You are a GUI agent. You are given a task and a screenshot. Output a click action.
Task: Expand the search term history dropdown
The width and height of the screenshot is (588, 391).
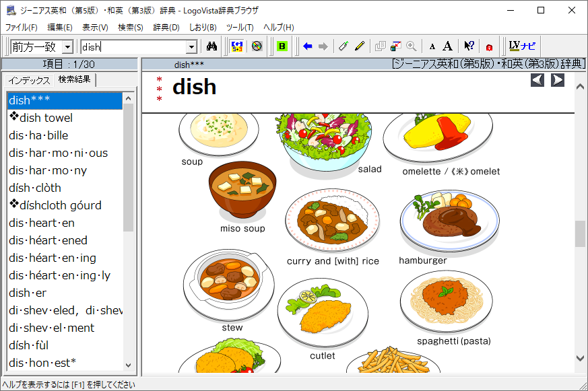(191, 47)
